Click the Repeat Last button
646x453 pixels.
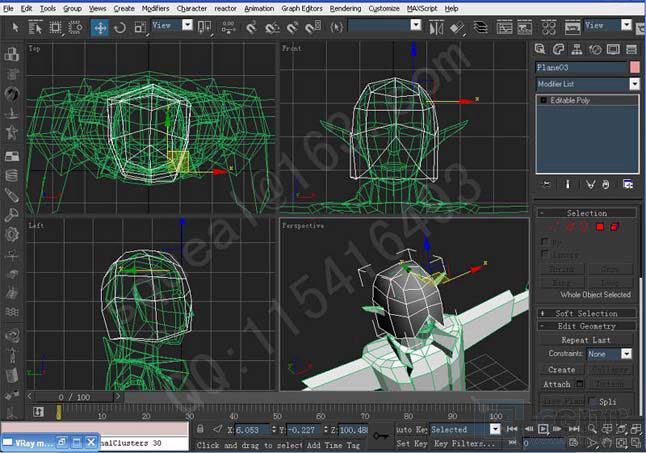tap(586, 340)
